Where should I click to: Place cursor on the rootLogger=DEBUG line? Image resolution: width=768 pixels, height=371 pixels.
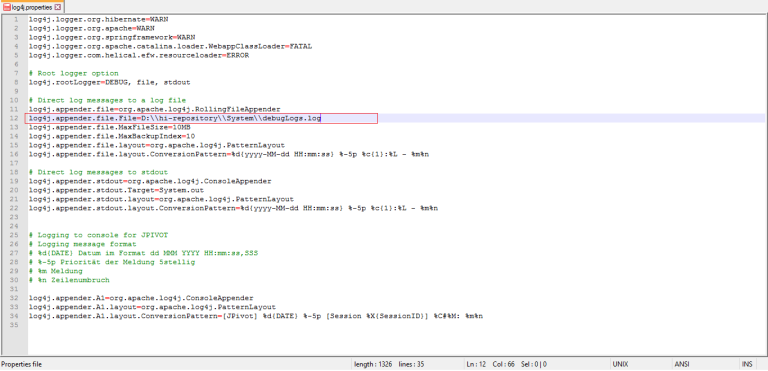(110, 82)
